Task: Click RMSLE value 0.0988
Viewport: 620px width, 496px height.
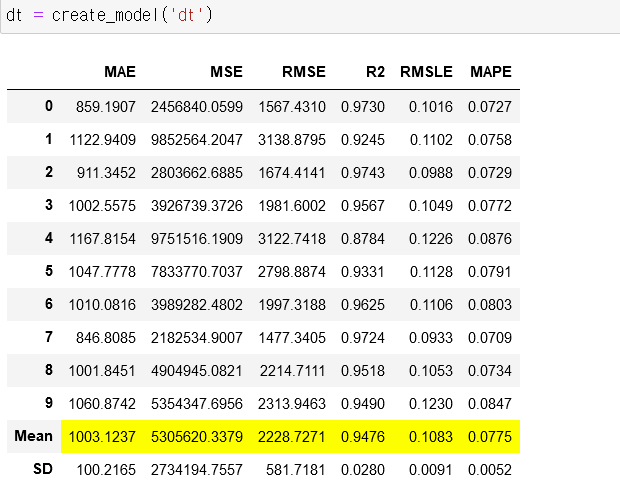Action: click(x=431, y=173)
